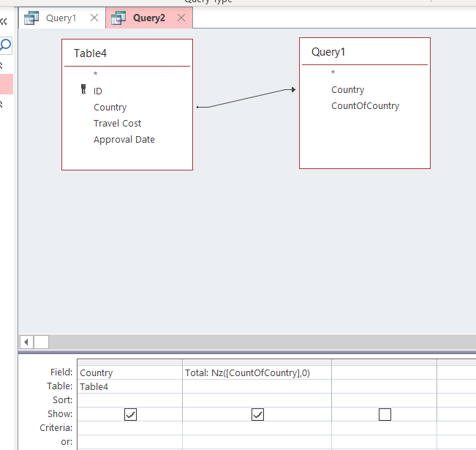Screen dimensions: 476x450
Task: Close the Query2 tab
Action: (181, 18)
